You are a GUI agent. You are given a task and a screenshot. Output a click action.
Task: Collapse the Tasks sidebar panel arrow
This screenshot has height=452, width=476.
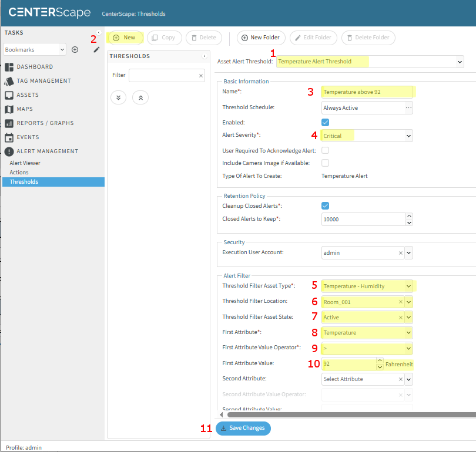(98, 33)
